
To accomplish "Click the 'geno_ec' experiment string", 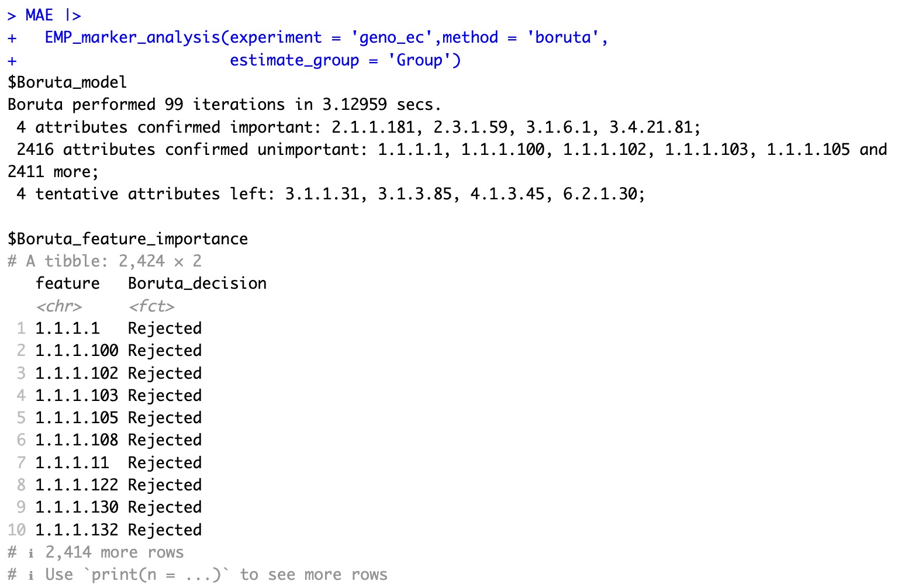I will 392,38.
